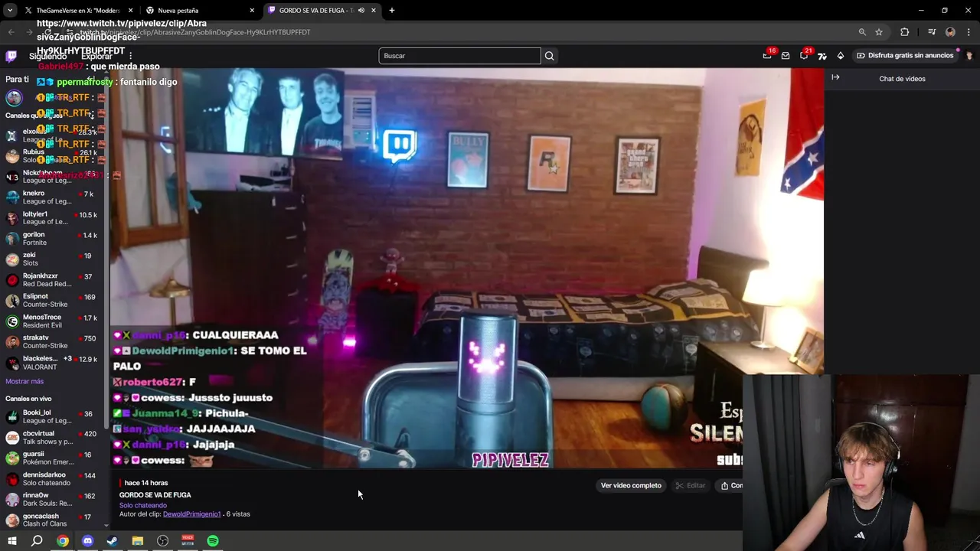Open Steam from the taskbar

pos(113,541)
